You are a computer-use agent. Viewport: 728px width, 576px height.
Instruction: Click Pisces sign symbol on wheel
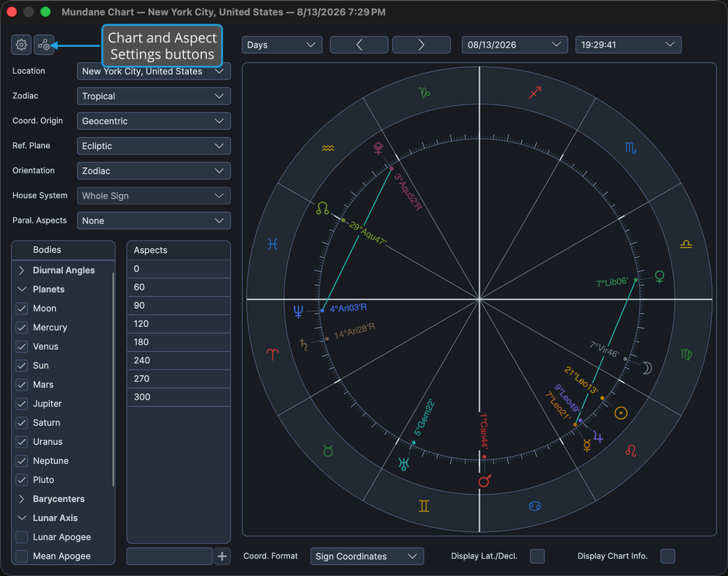coord(273,244)
